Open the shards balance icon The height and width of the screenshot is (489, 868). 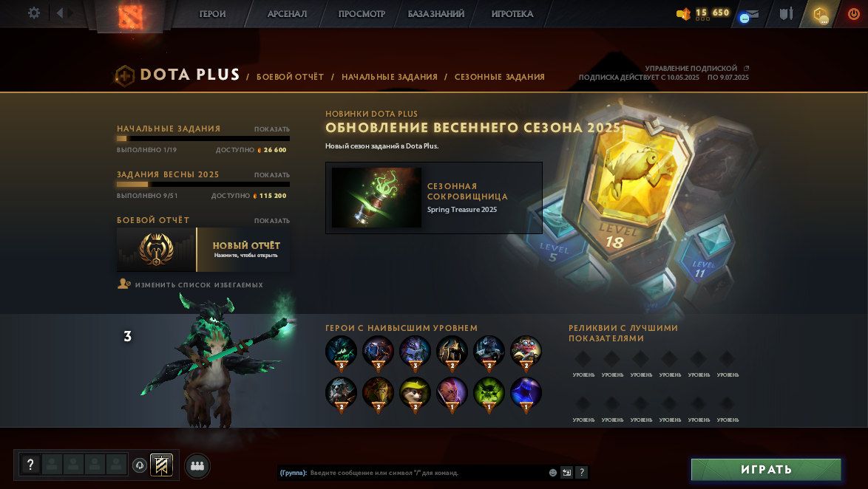pyautogui.click(x=684, y=14)
